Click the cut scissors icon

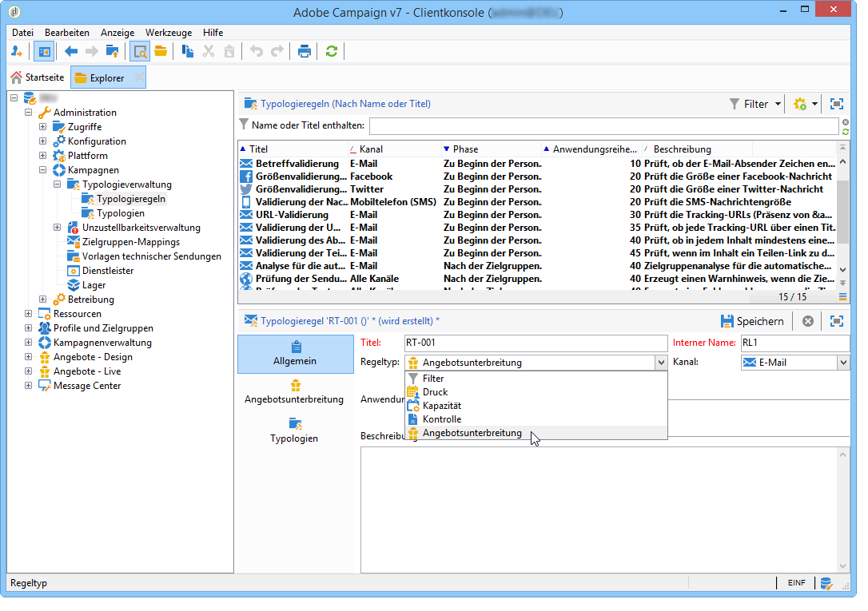pyautogui.click(x=209, y=52)
